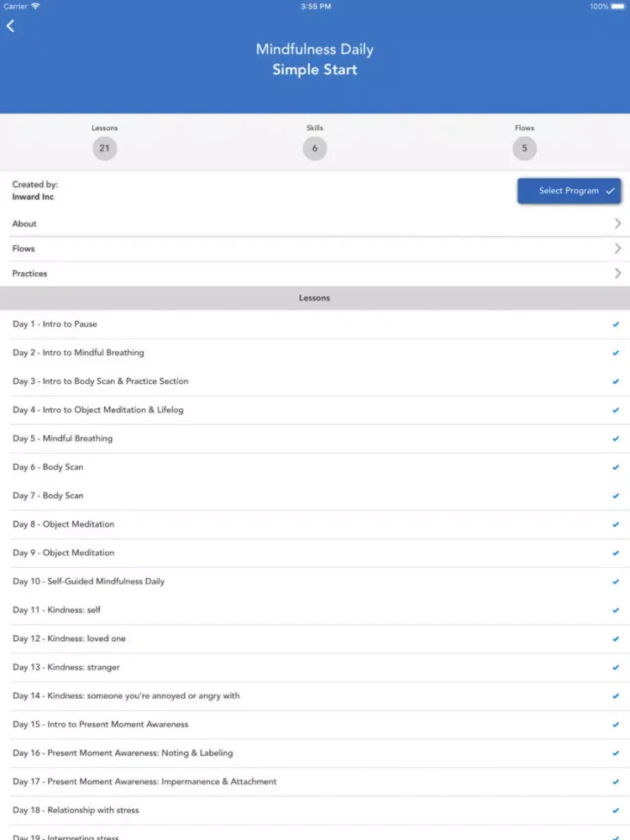Tap the Lessons count badge 21
Screen dimensions: 630x840
(104, 149)
